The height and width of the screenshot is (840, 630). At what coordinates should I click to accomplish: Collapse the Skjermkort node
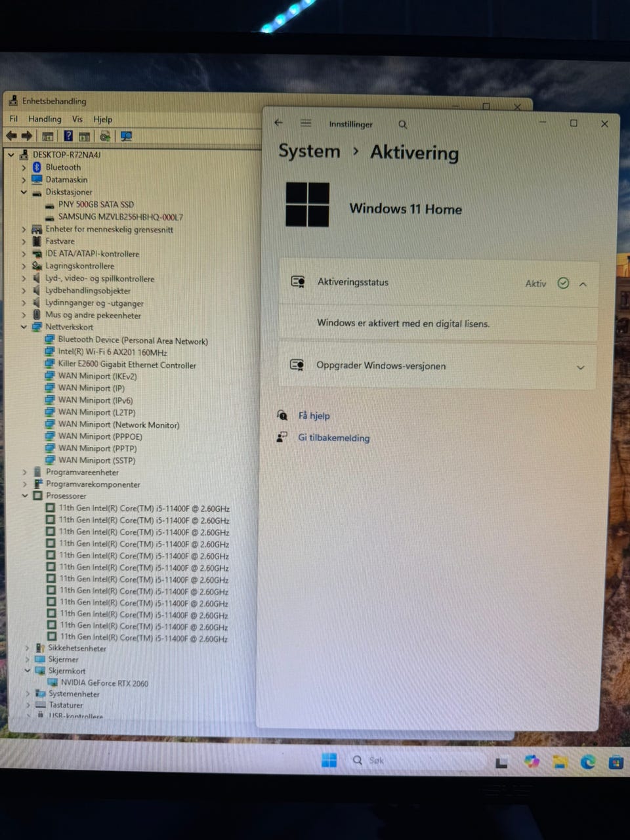click(x=28, y=671)
